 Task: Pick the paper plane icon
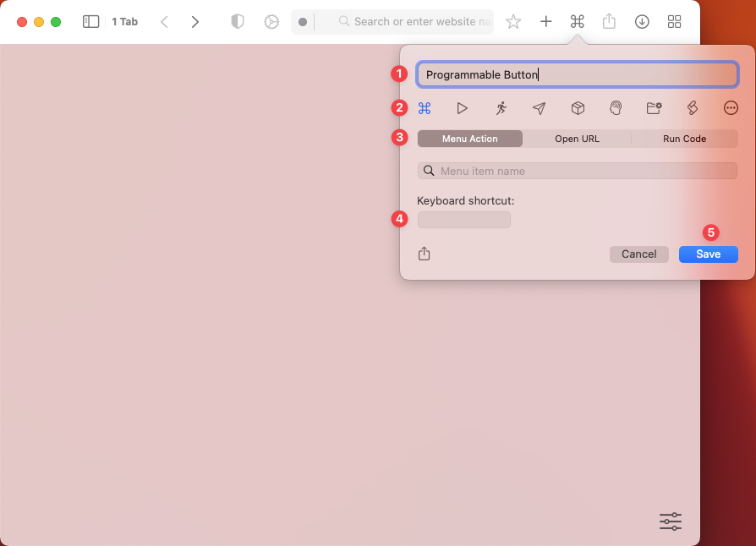pos(539,108)
